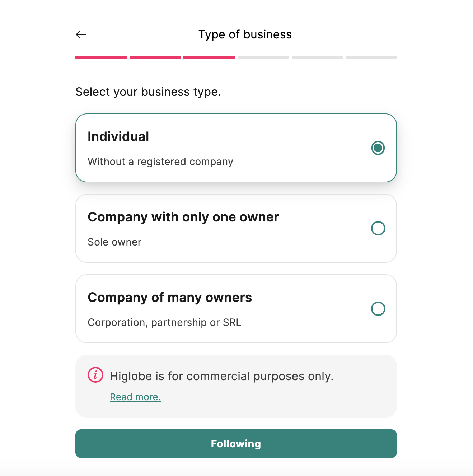Select the Company of many owners radio
Screen dimensions: 473x476
pos(378,309)
